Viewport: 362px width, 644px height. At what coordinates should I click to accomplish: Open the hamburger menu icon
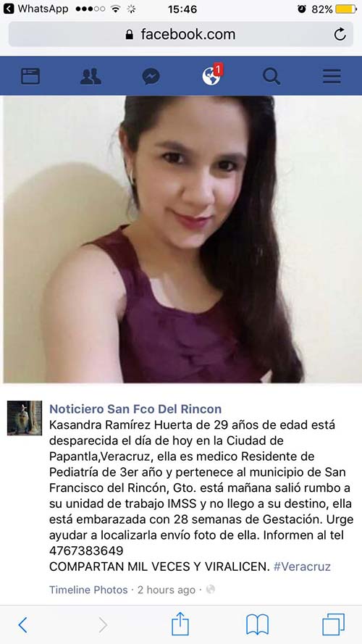332,76
